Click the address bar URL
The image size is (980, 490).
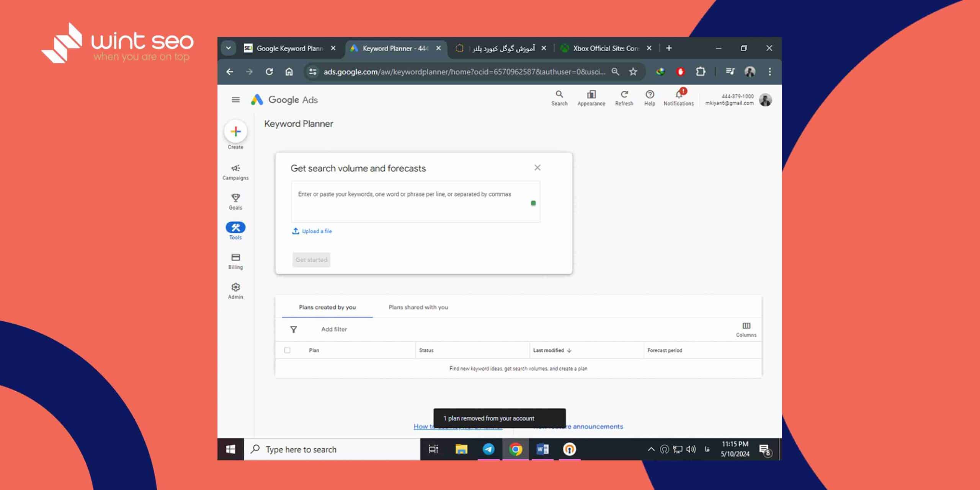click(464, 72)
